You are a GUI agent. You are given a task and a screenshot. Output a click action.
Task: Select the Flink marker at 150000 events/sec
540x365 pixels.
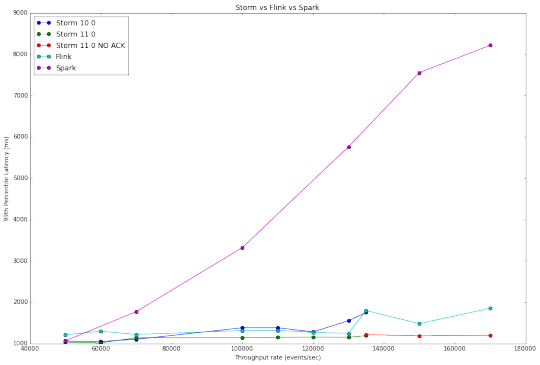point(419,324)
